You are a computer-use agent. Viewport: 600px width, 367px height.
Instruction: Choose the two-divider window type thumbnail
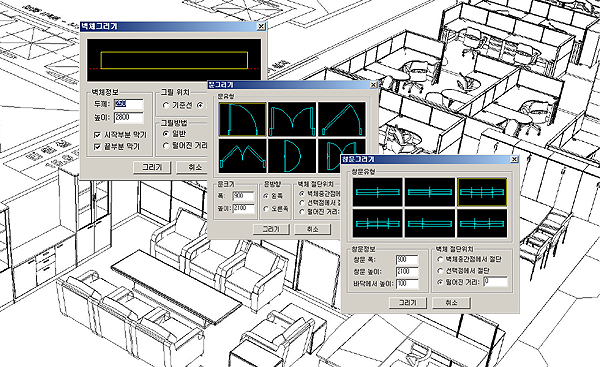[482, 223]
